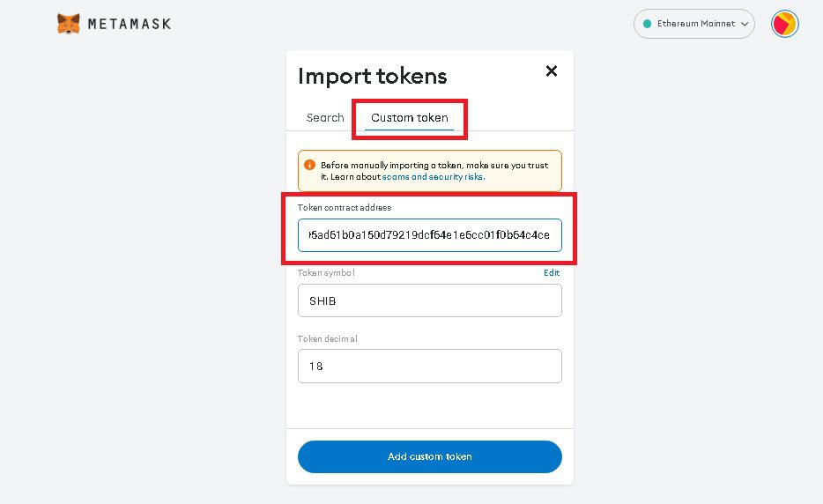Viewport: 823px width, 504px height.
Task: Click the SHIB token symbol field
Action: pos(429,300)
